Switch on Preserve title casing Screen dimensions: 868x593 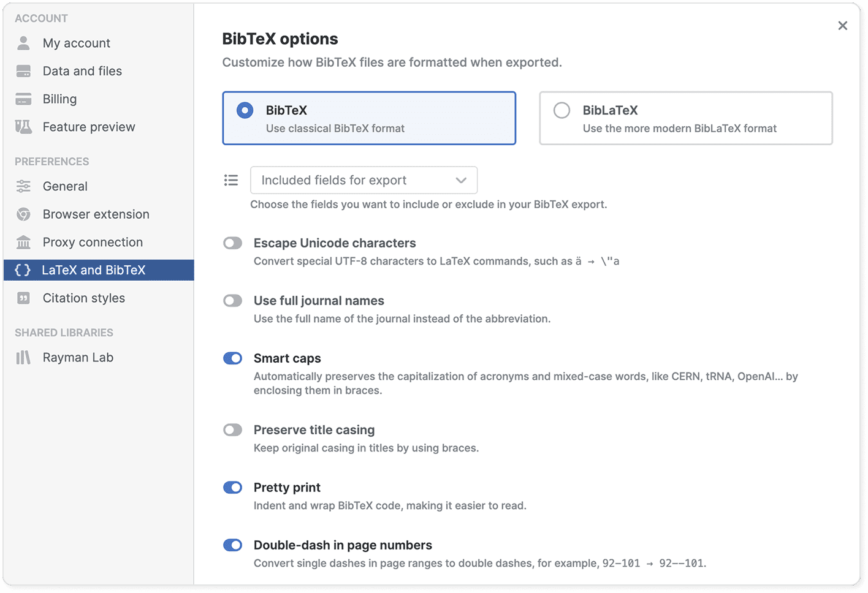[x=232, y=430]
